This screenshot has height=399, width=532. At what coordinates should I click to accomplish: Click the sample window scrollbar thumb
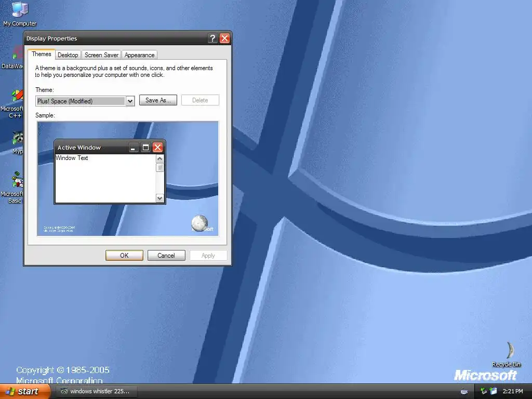(x=160, y=168)
